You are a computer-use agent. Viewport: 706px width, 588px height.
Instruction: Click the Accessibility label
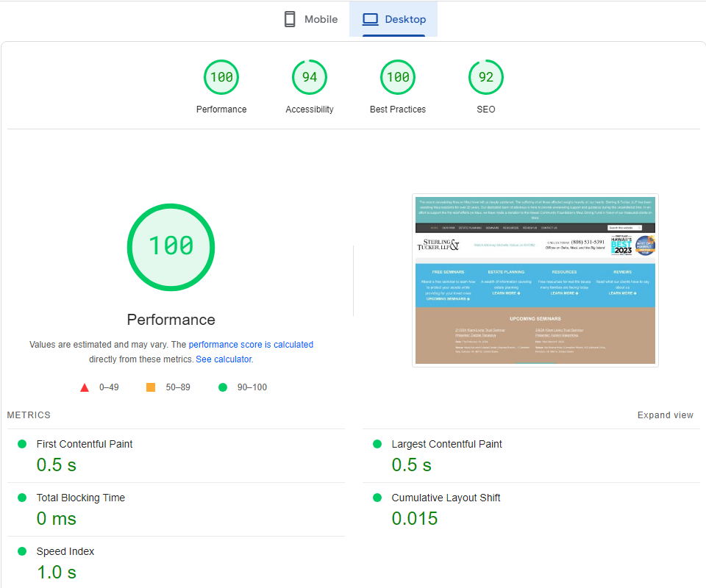pyautogui.click(x=310, y=110)
